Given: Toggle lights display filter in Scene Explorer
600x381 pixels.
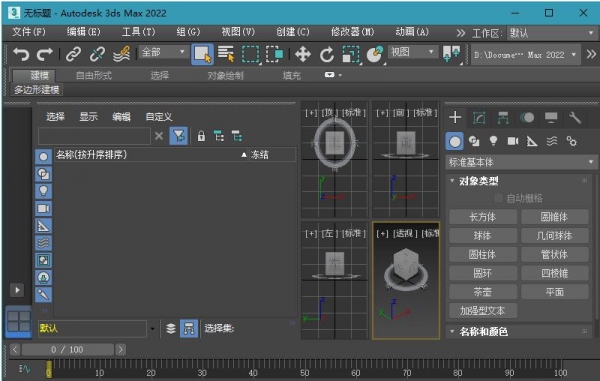Looking at the screenshot, I should (44, 191).
